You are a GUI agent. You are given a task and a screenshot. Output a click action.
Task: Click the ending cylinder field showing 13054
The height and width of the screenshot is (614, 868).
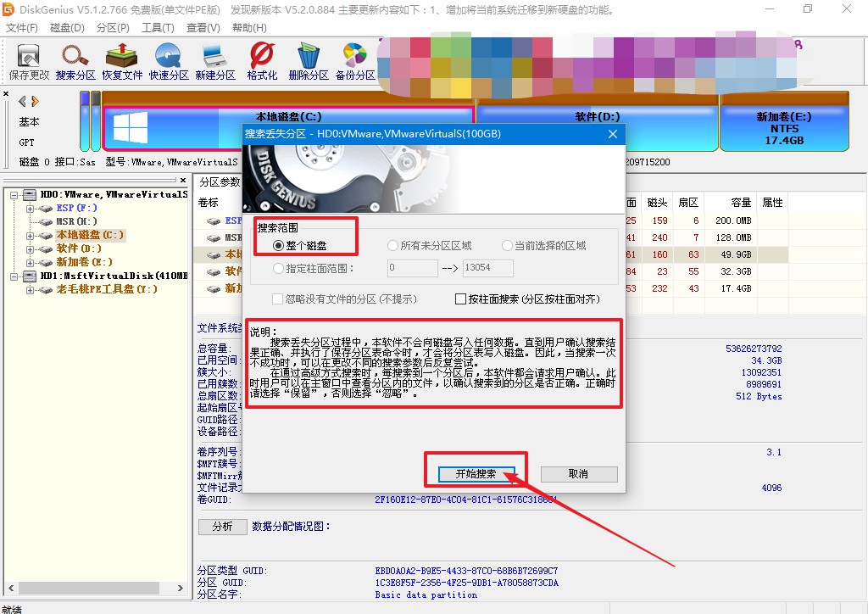tap(487, 268)
